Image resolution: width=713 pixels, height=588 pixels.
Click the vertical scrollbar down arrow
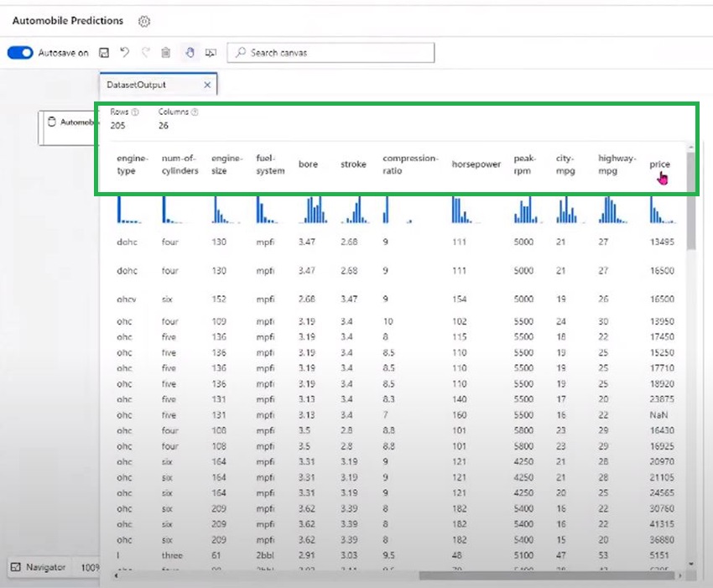pos(691,565)
